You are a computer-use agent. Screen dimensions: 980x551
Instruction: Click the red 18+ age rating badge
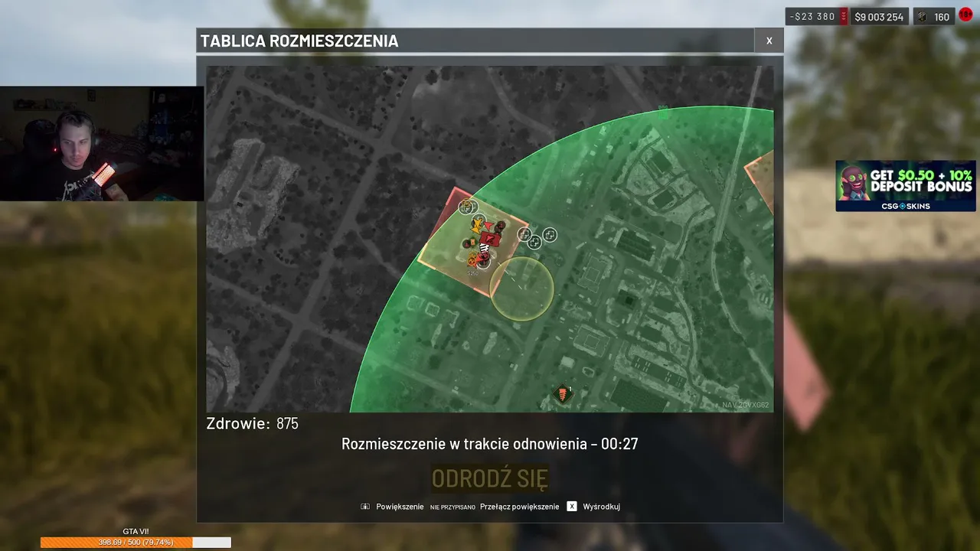(x=965, y=15)
